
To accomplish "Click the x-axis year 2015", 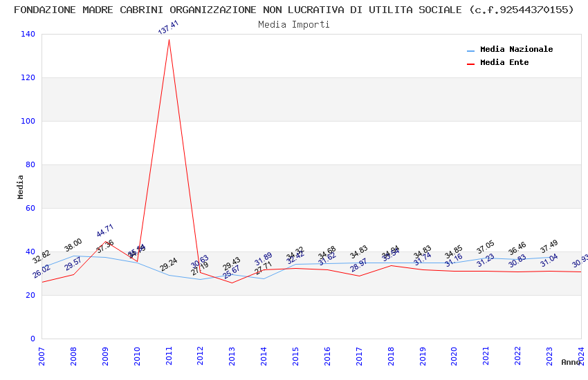I will (x=295, y=357).
